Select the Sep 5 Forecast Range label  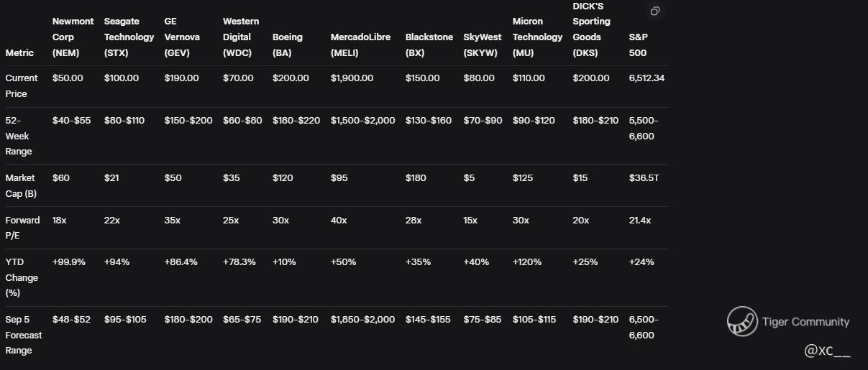point(24,335)
